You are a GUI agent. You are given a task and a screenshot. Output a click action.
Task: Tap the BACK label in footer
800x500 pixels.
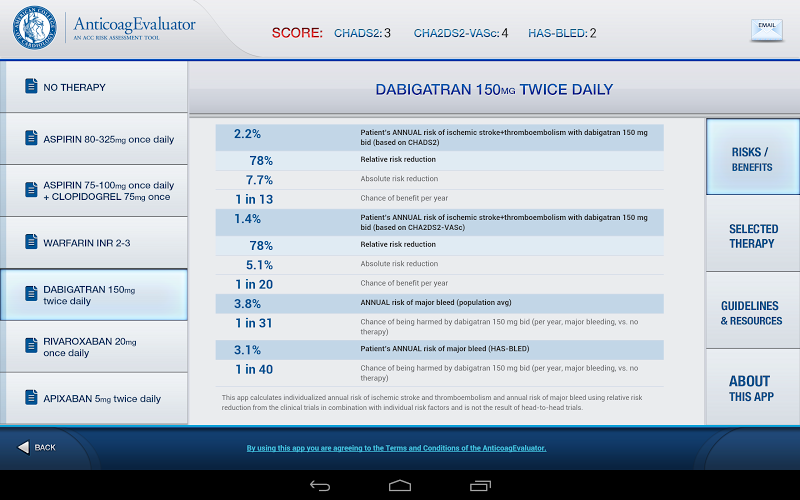45,447
